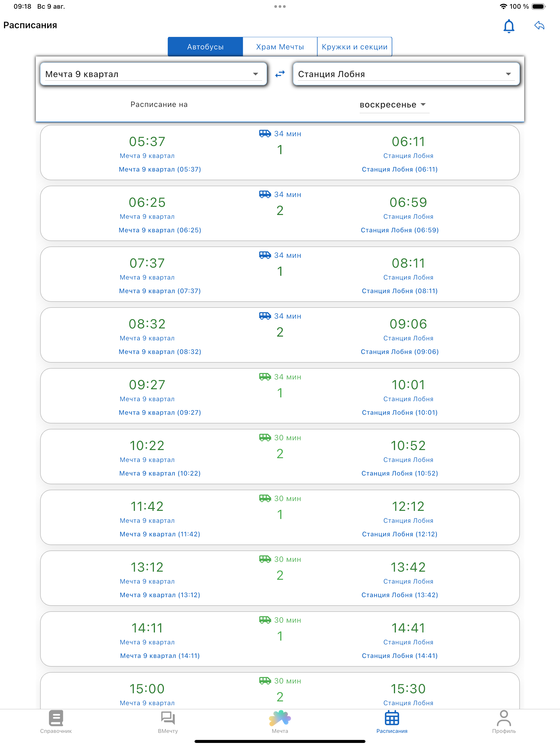Viewport: 560px width, 747px height.
Task: Tap bus icon on 11:42 trip
Action: [x=265, y=498]
